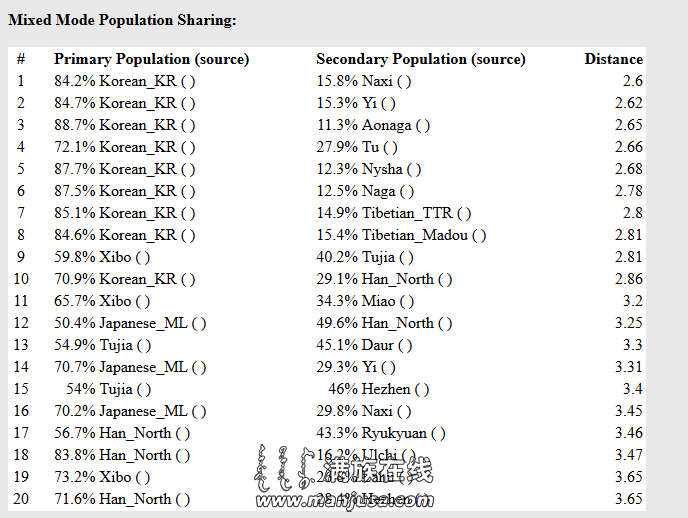
Task: Click the Mixed Mode Population Sharing heading
Action: (x=122, y=20)
